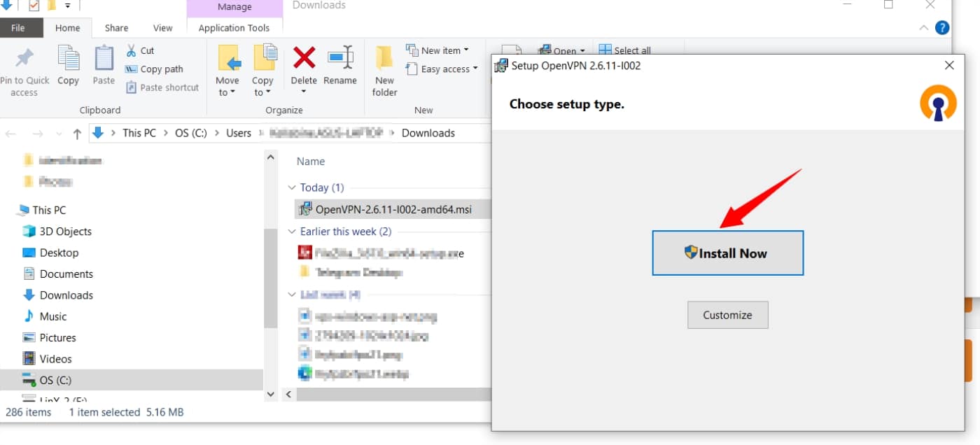Click Users in address bar path
Image resolution: width=980 pixels, height=445 pixels.
(x=239, y=133)
